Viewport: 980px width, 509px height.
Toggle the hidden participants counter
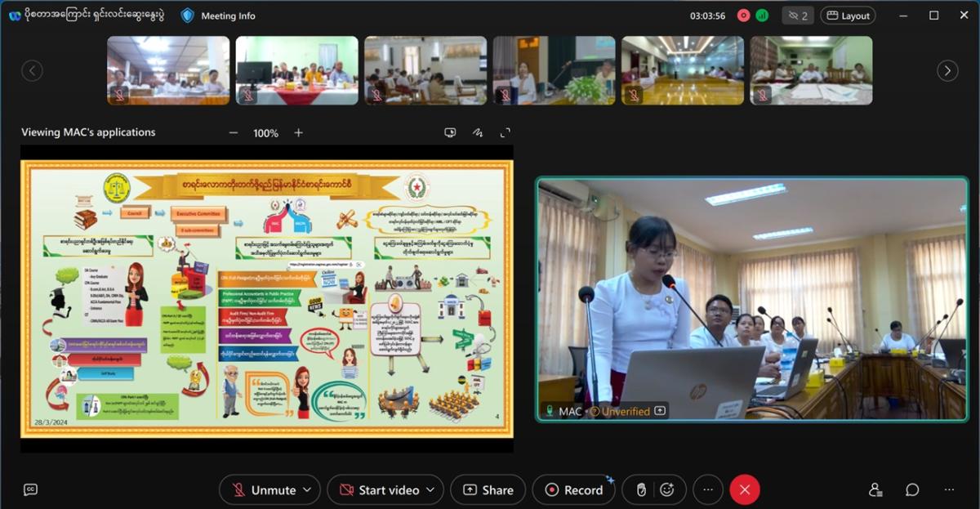(x=797, y=16)
